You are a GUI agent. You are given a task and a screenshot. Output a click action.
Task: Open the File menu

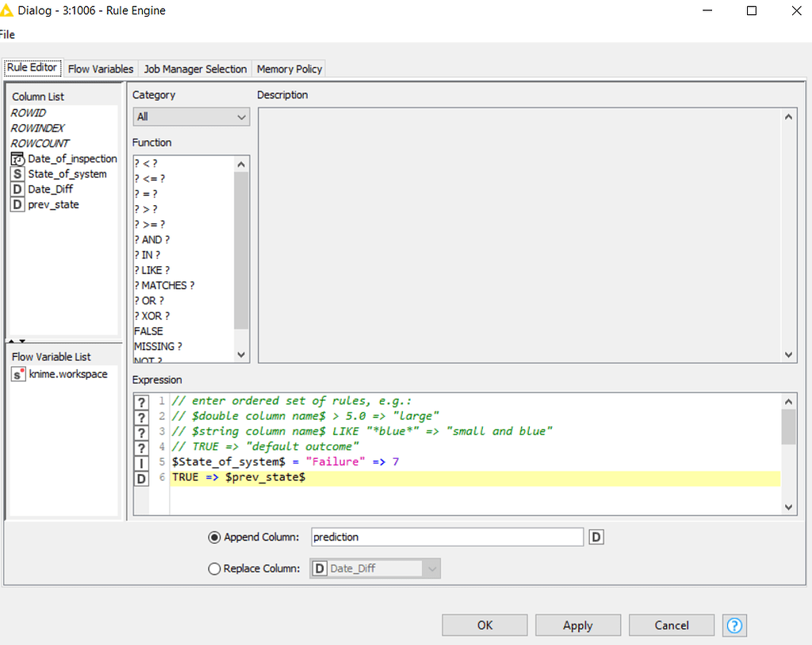pos(7,34)
